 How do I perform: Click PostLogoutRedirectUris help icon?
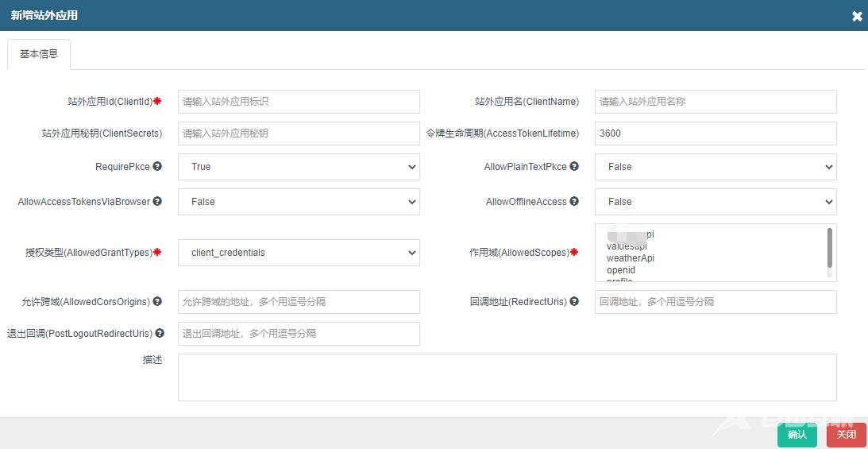[x=160, y=334]
